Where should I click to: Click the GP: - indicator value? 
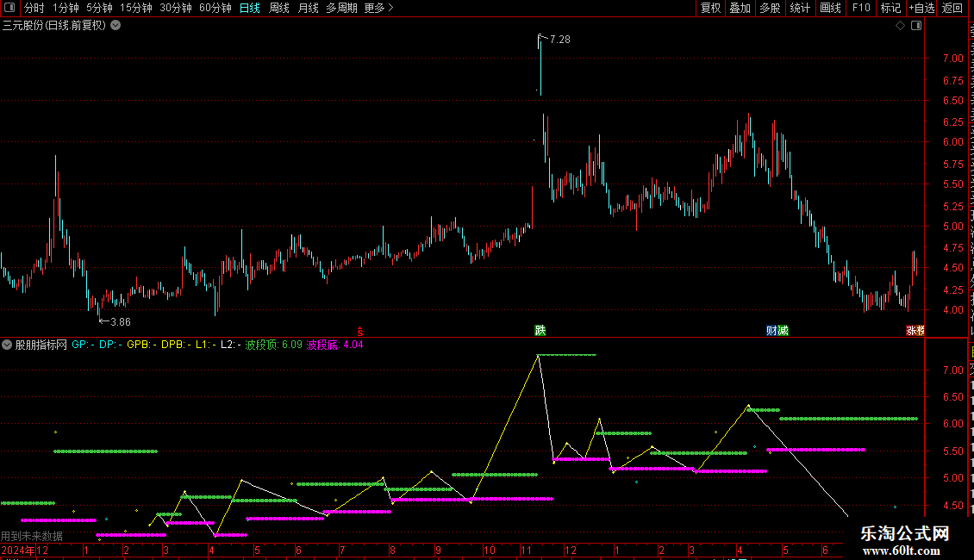pos(84,345)
